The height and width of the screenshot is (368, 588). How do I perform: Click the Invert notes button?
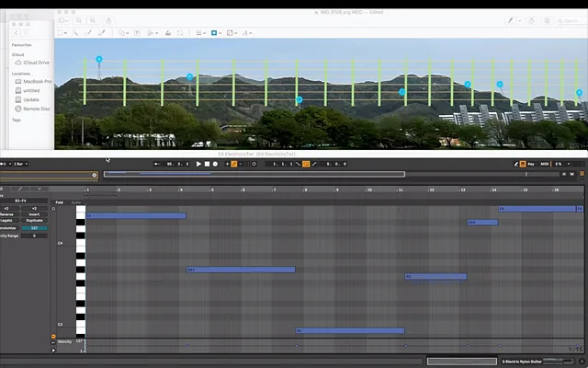pos(35,214)
